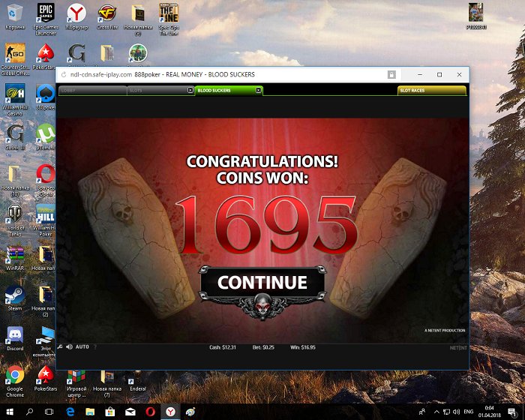The width and height of the screenshot is (525, 420).
Task: Open Mail app from the taskbar
Action: point(130,412)
